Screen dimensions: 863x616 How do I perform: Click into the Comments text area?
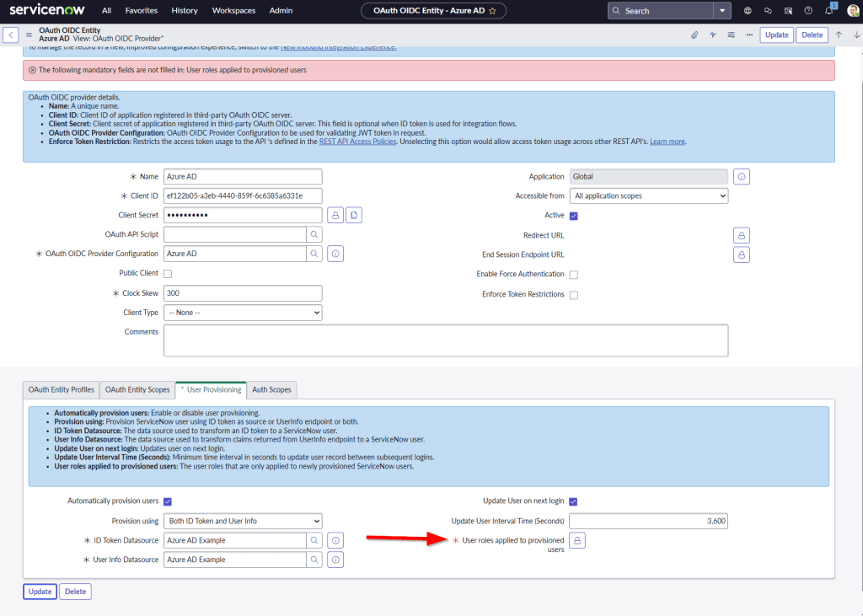[445, 340]
